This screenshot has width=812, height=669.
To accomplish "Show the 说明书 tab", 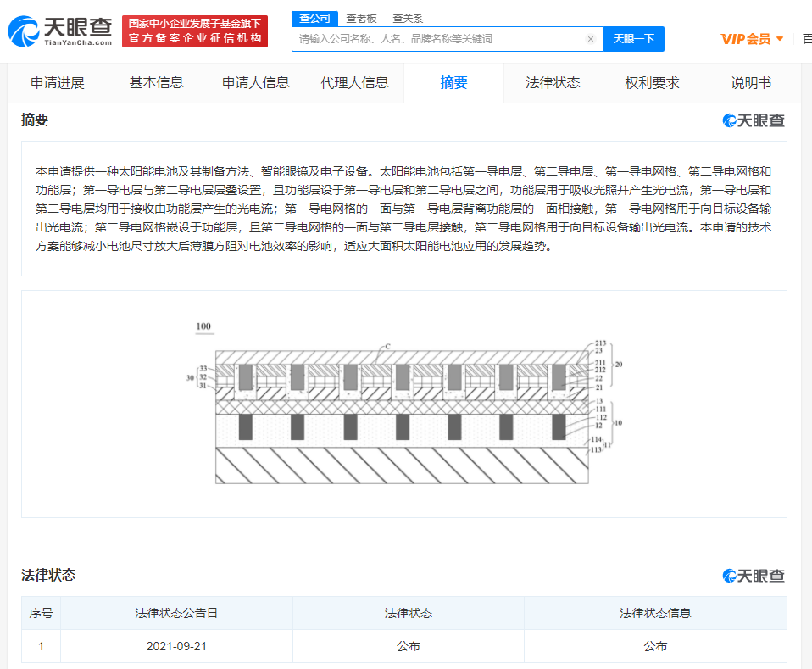I will click(751, 83).
